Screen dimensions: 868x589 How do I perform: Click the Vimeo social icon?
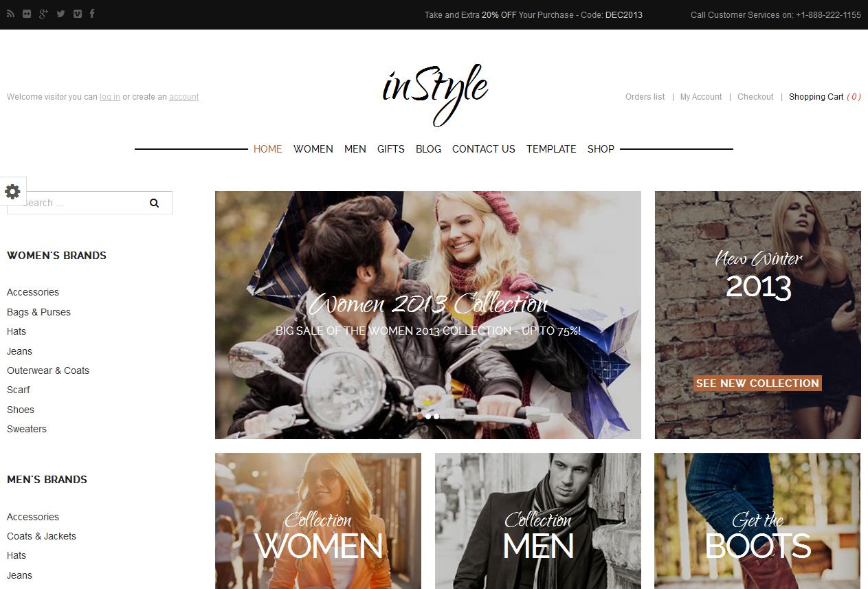tap(77, 14)
